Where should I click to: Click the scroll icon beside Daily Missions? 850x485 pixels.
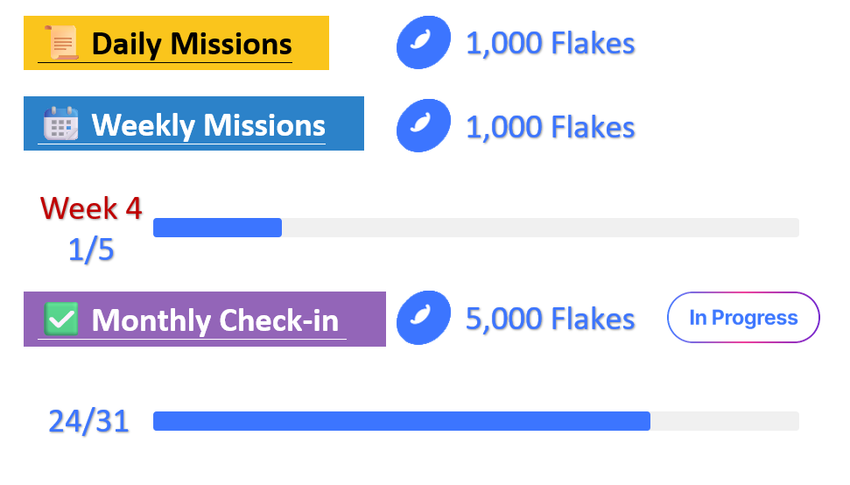[59, 44]
